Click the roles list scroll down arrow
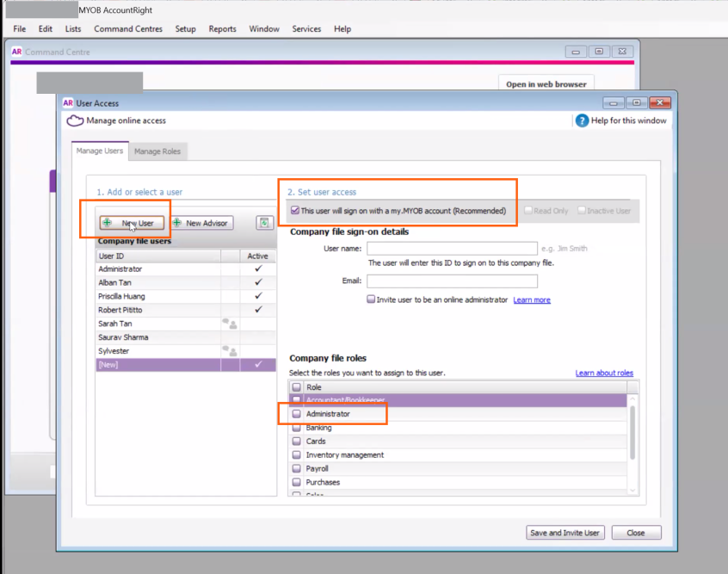 point(632,491)
